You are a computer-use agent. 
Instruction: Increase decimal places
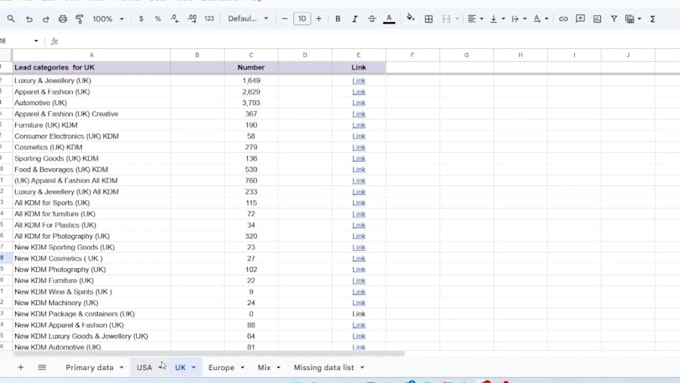tap(192, 19)
